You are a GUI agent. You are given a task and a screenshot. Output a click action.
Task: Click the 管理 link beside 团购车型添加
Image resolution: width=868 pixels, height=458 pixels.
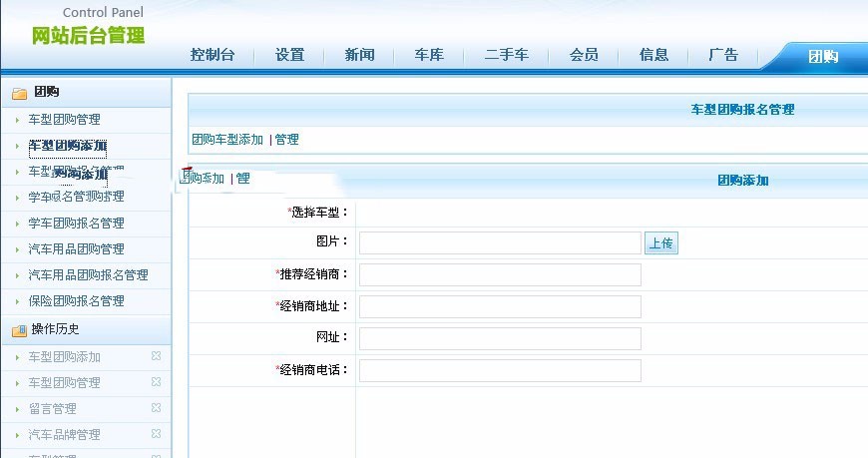point(286,140)
